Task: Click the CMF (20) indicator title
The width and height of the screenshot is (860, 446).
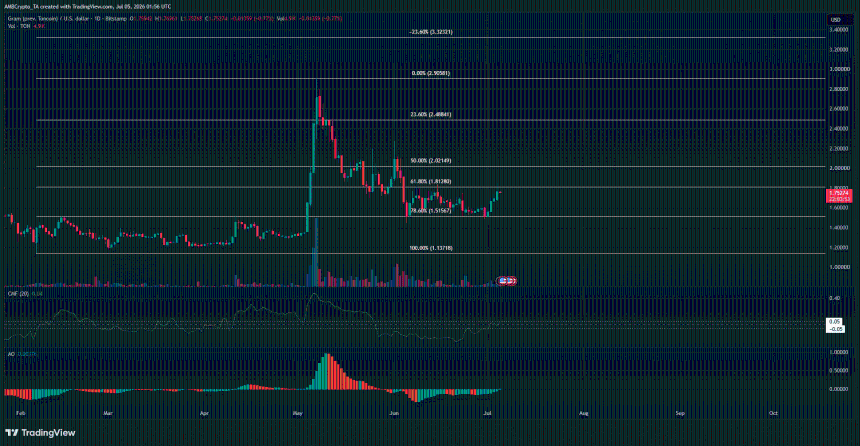Action: coord(18,293)
